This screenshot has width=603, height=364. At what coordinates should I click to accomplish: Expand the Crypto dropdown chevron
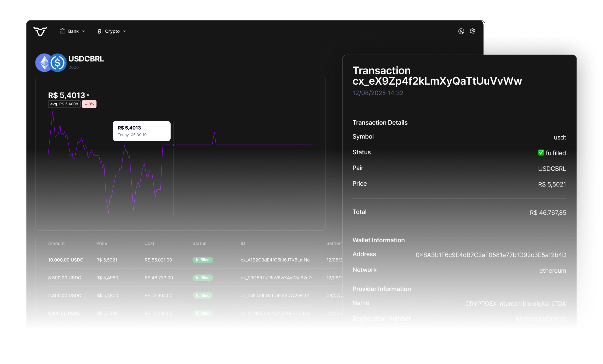(x=125, y=31)
